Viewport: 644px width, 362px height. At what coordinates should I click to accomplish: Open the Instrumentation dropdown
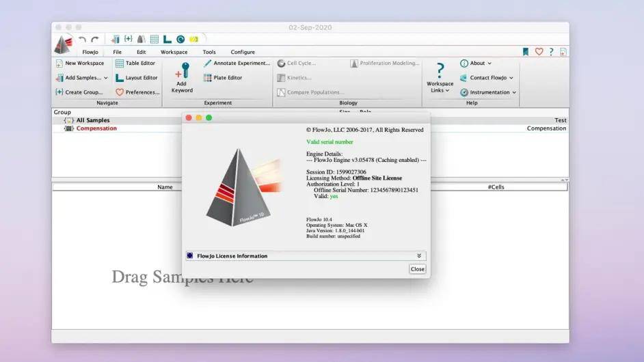[488, 92]
